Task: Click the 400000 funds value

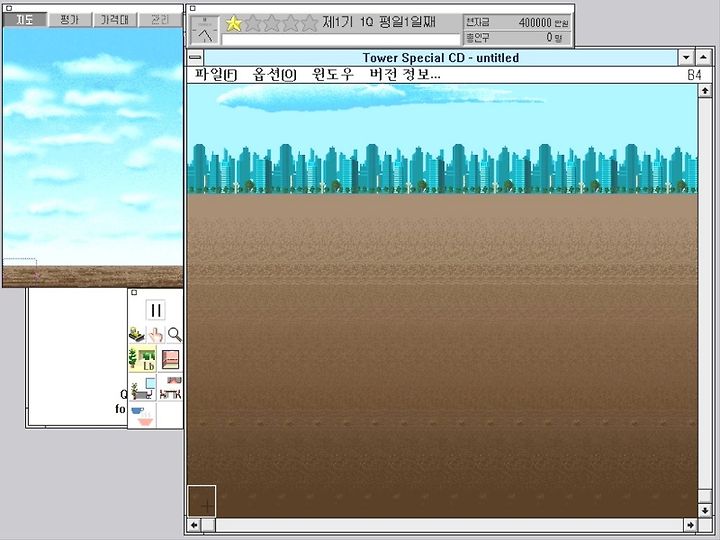Action: coord(535,22)
